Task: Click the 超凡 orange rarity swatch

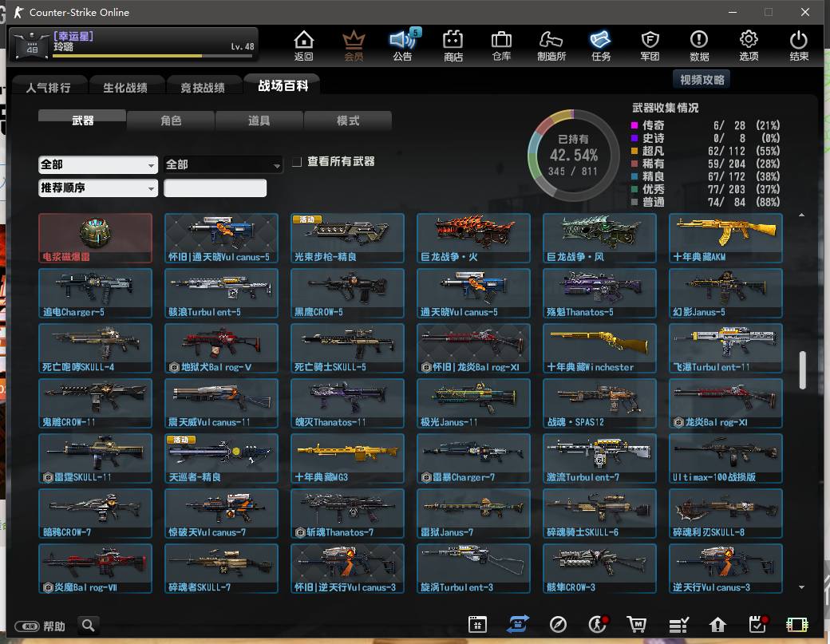Action: (634, 151)
